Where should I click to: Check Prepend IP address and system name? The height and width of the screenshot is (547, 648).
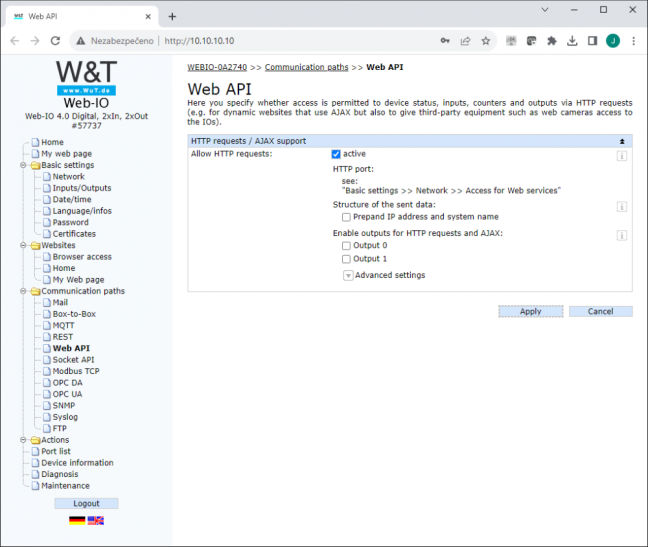coord(346,217)
